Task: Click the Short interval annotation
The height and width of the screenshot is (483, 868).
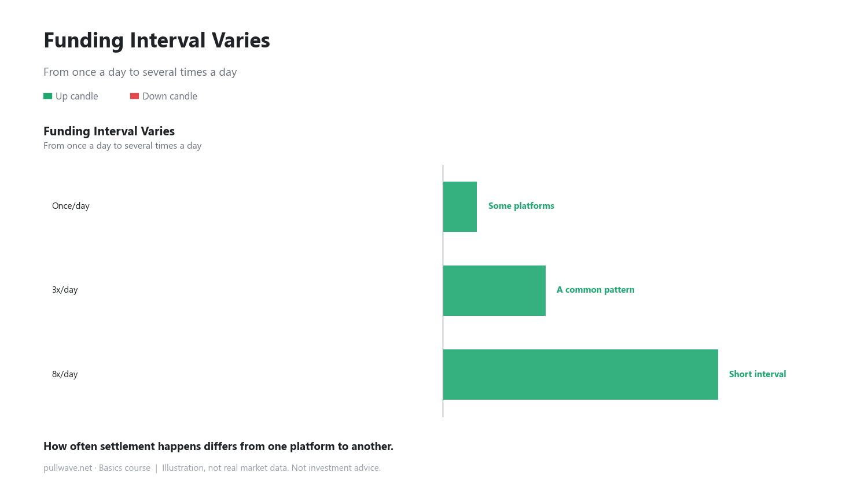Action: (x=757, y=374)
